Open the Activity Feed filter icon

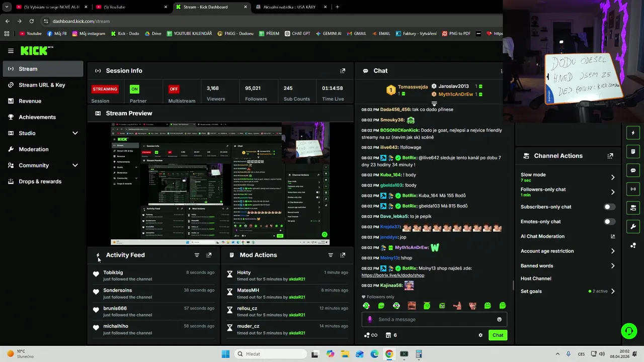pos(197,255)
